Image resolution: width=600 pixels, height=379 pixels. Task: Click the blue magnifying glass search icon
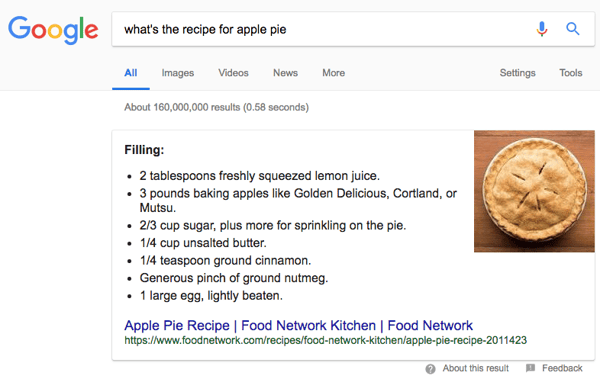(572, 29)
